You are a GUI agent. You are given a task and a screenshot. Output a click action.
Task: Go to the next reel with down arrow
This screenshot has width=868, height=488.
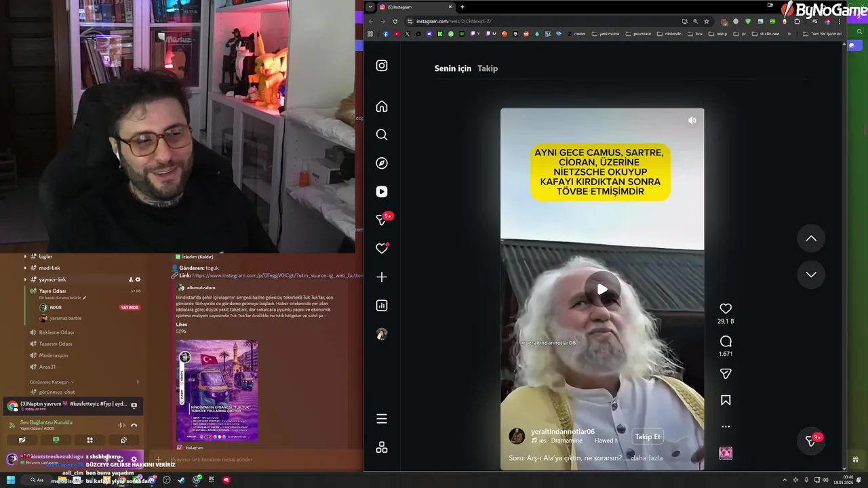coord(811,274)
